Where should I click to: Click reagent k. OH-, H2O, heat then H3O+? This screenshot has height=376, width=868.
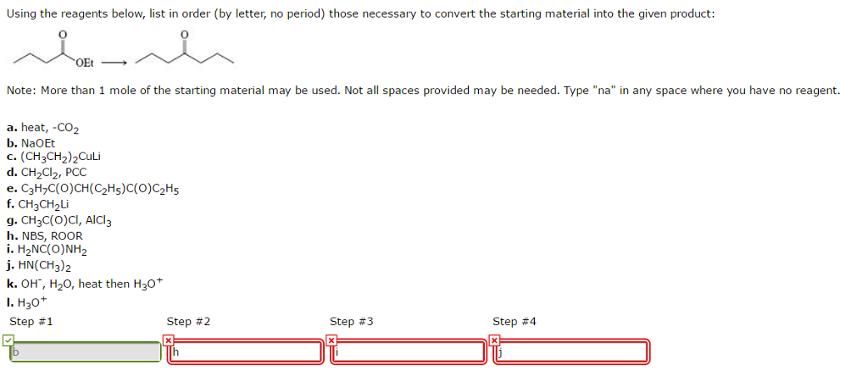tap(91, 284)
